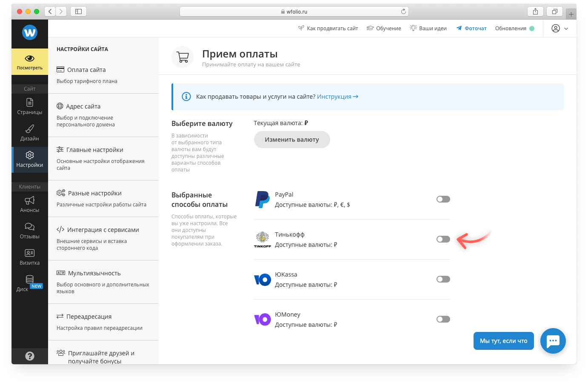
Task: Click the wfolio.ru address bar
Action: click(294, 11)
